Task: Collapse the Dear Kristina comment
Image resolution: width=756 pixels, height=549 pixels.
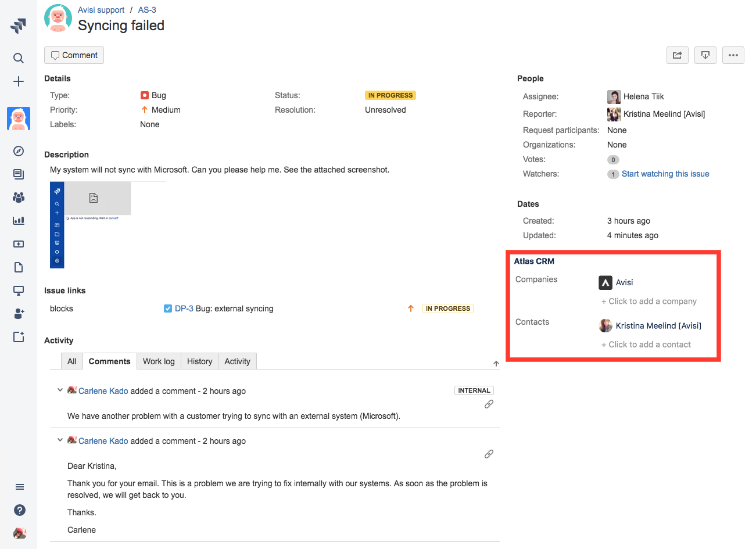Action: (x=60, y=440)
